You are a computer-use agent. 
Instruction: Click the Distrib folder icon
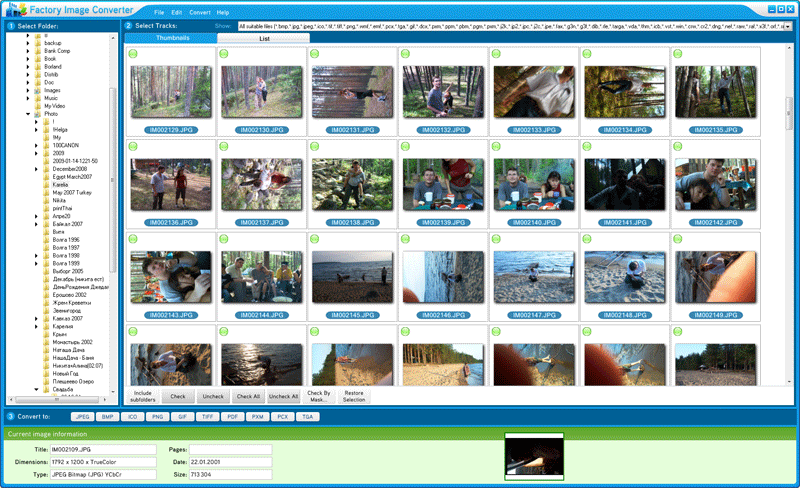pyautogui.click(x=37, y=75)
